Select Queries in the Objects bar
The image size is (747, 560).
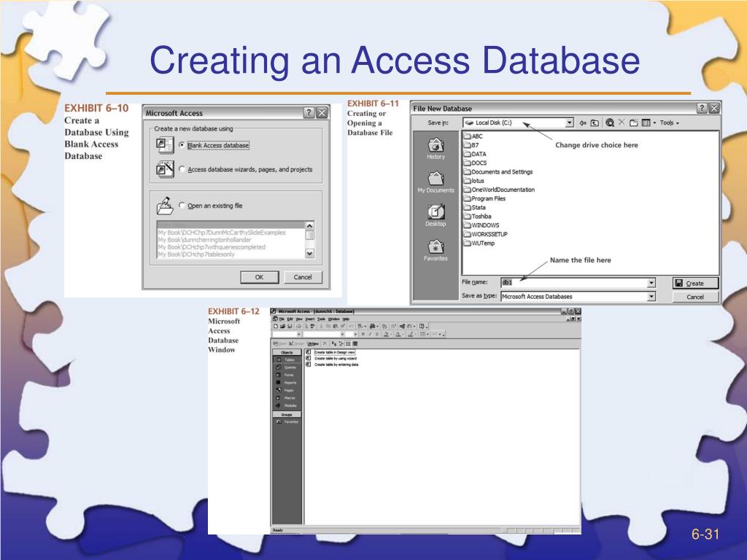coord(287,367)
